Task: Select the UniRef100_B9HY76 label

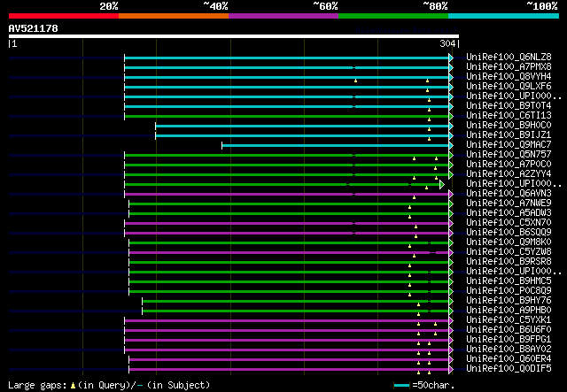Action: tap(509, 301)
